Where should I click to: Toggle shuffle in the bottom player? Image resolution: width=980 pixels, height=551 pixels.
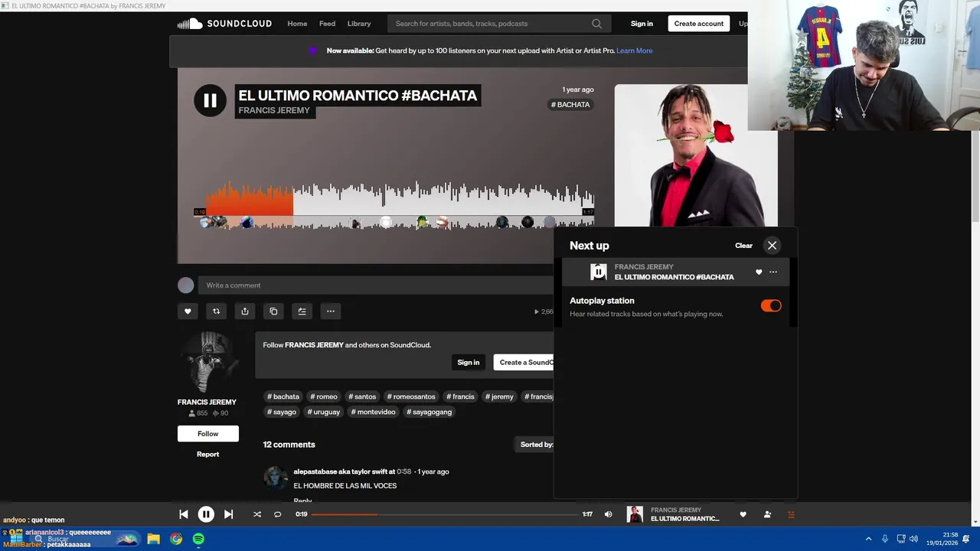pos(257,514)
